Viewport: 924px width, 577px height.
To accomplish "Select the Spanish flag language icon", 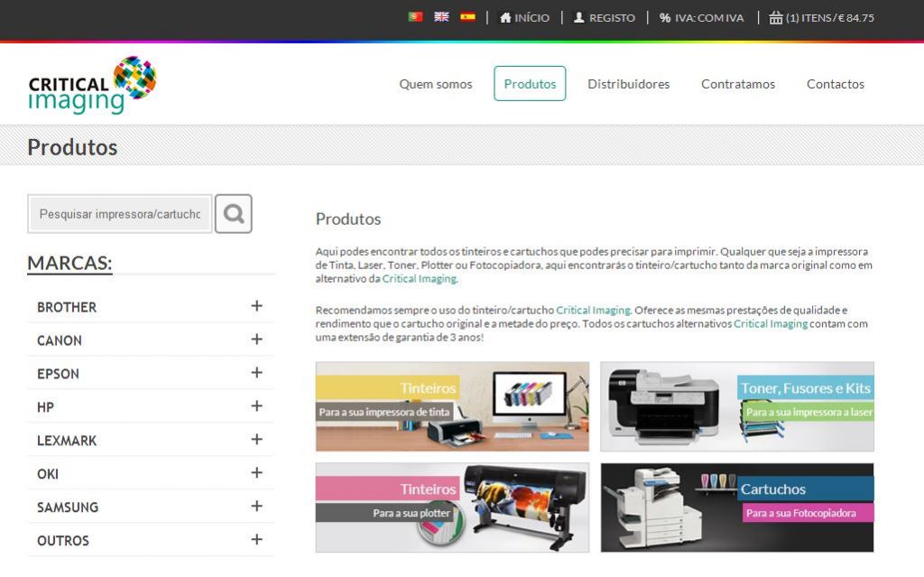I will [467, 17].
